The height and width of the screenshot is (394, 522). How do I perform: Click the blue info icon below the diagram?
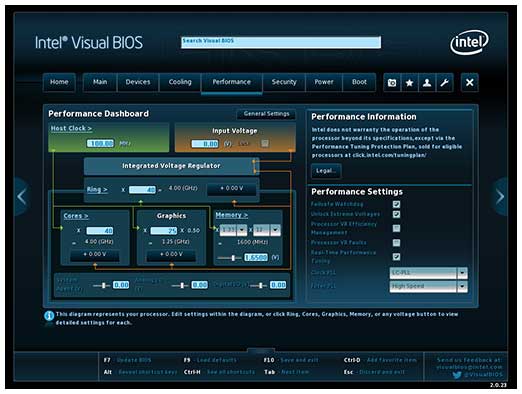[49, 315]
